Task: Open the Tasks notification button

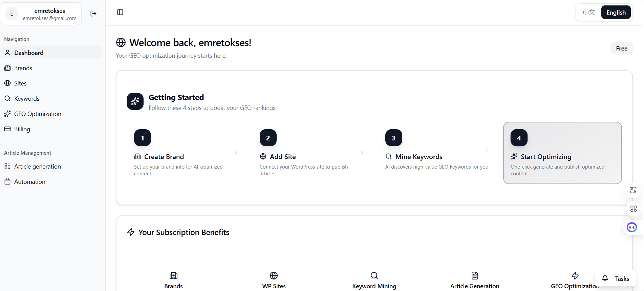Action: 615,278
